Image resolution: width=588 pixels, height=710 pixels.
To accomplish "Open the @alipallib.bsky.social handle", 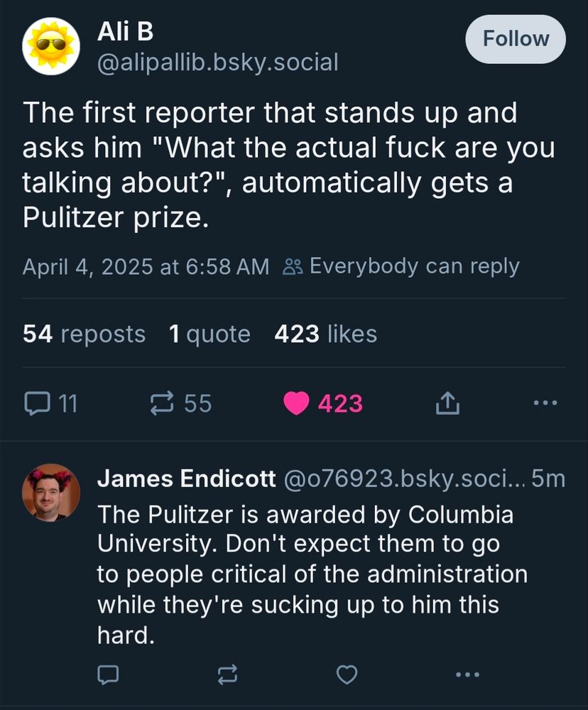I will (x=217, y=62).
